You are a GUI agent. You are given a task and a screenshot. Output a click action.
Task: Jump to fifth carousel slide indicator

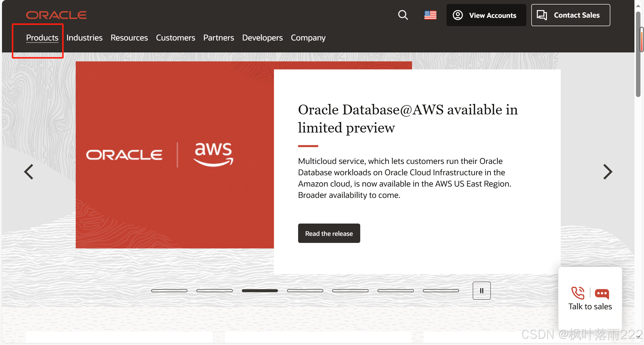350,291
